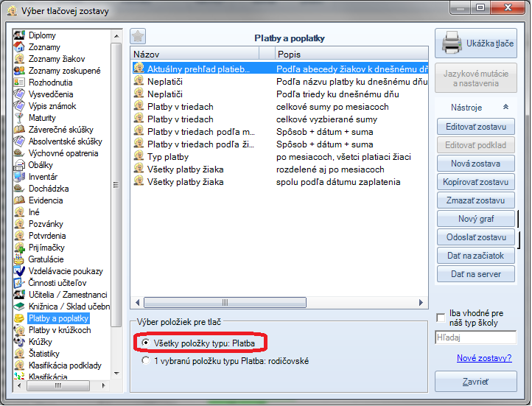The height and width of the screenshot is (406, 532).
Task: Click Odoslať zostavu button
Action: tap(476, 237)
